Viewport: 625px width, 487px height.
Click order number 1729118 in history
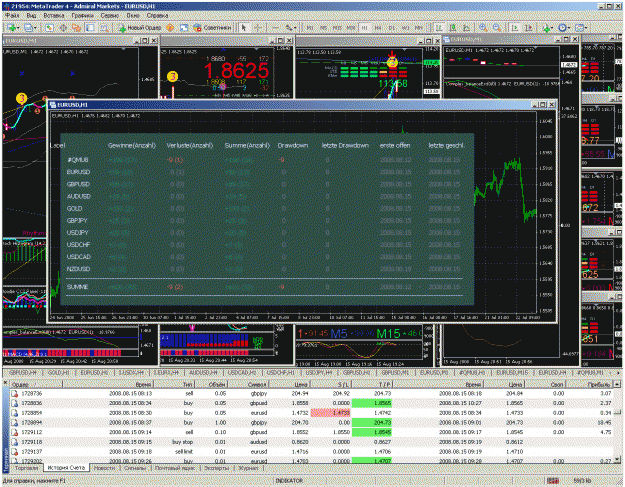pyautogui.click(x=31, y=442)
